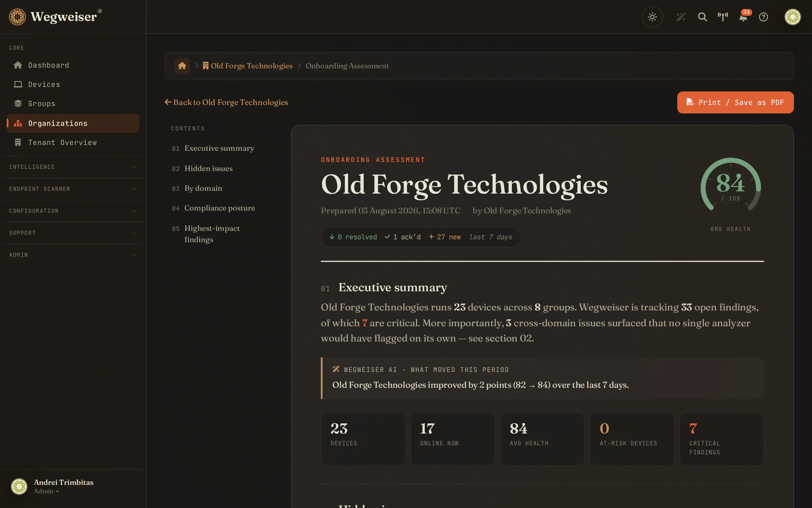Open Andrei Trimbitas user menu
This screenshot has width=812, height=508.
[x=73, y=487]
